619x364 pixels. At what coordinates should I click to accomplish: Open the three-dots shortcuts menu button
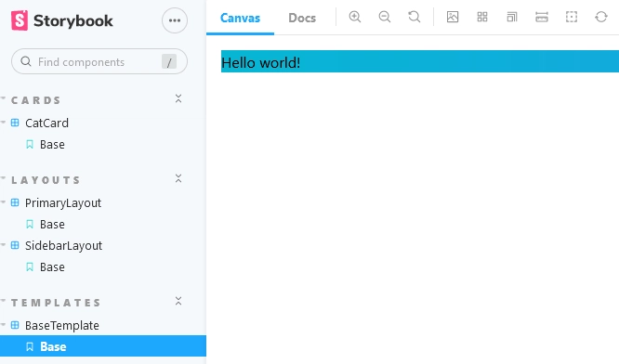tap(175, 20)
